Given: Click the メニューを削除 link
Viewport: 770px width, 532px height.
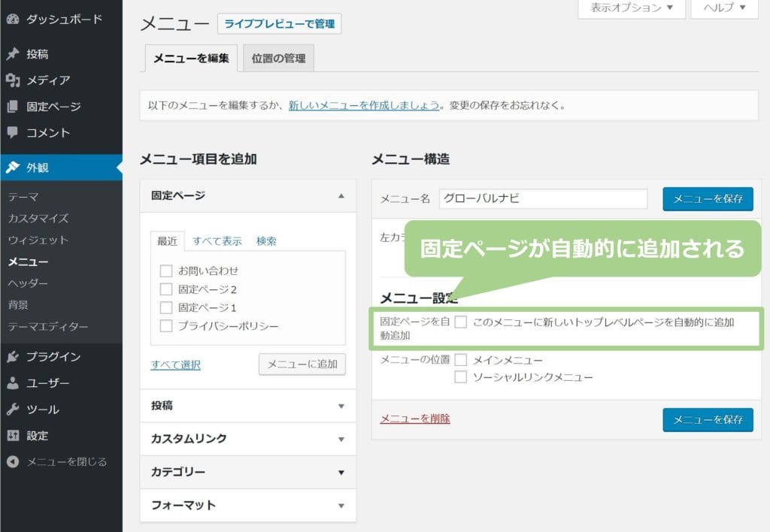Looking at the screenshot, I should click(x=415, y=419).
